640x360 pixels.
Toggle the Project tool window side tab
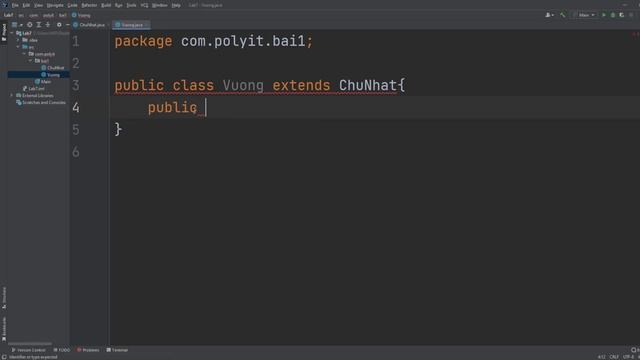4,32
